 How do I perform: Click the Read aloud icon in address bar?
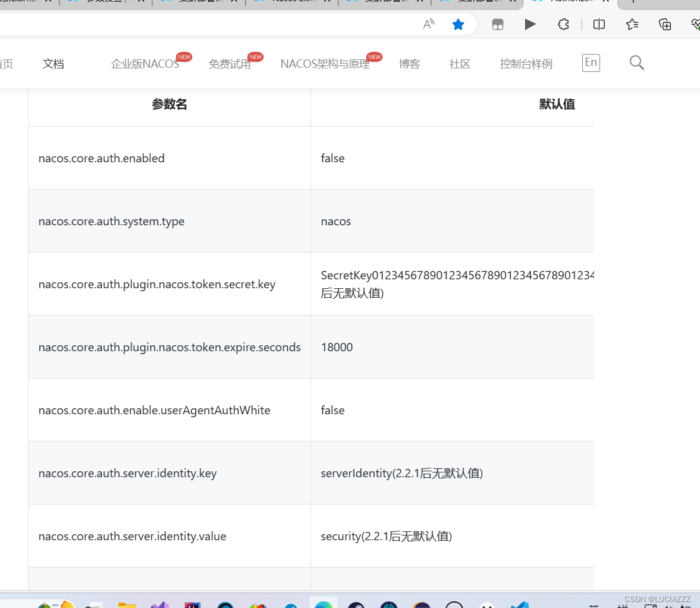tap(429, 24)
